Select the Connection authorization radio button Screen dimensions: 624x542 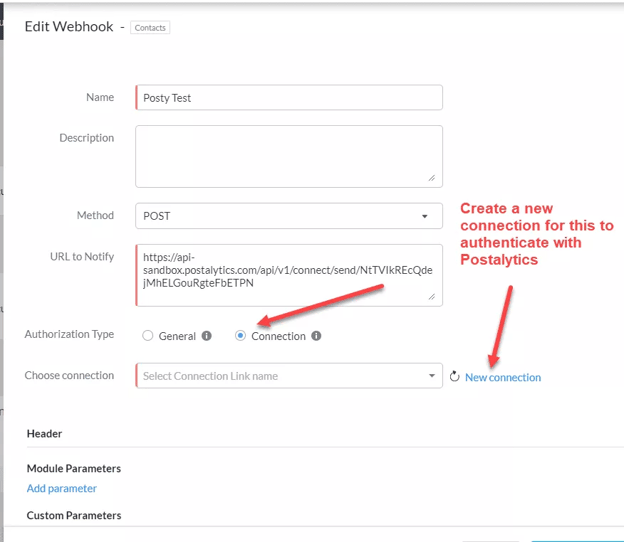pyautogui.click(x=240, y=336)
